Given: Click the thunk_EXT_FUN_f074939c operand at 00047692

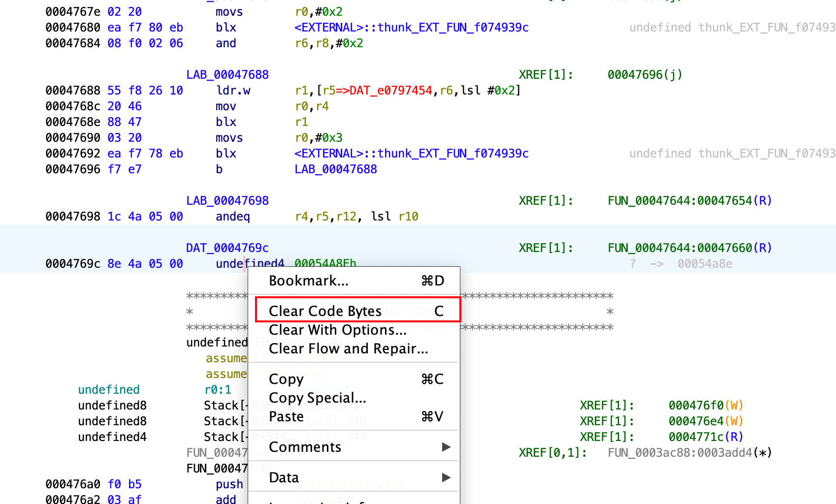Looking at the screenshot, I should (412, 154).
